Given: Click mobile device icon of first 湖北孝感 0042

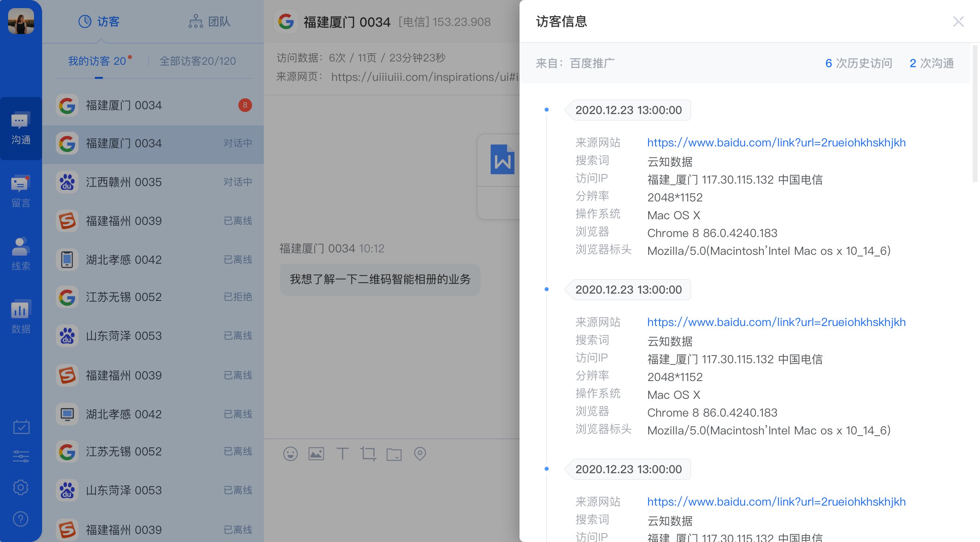Looking at the screenshot, I should 67,259.
